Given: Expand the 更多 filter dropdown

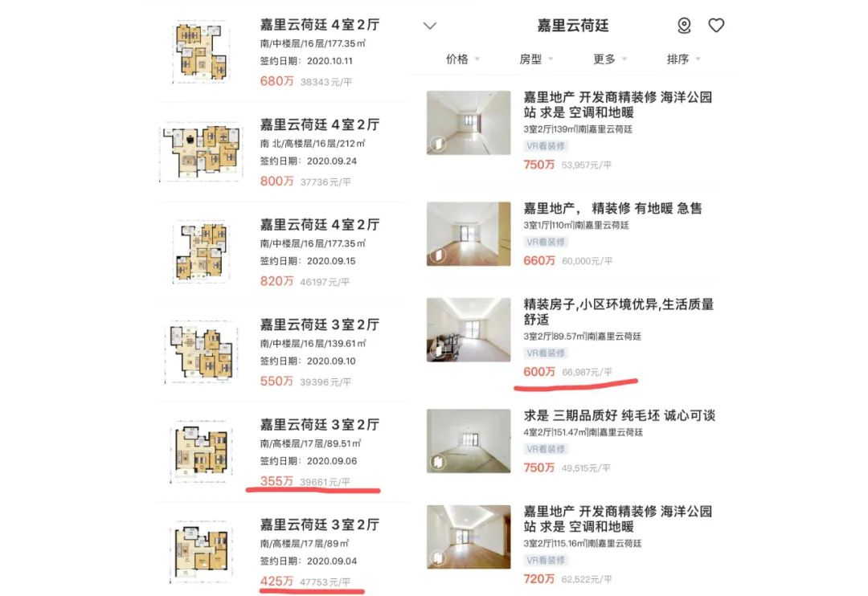Looking at the screenshot, I should [x=609, y=59].
